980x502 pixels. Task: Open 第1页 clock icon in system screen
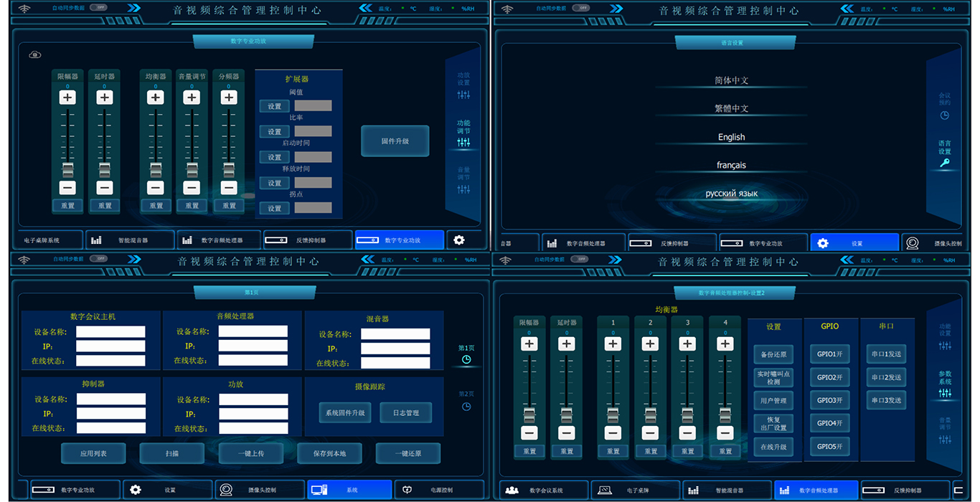coord(466,360)
